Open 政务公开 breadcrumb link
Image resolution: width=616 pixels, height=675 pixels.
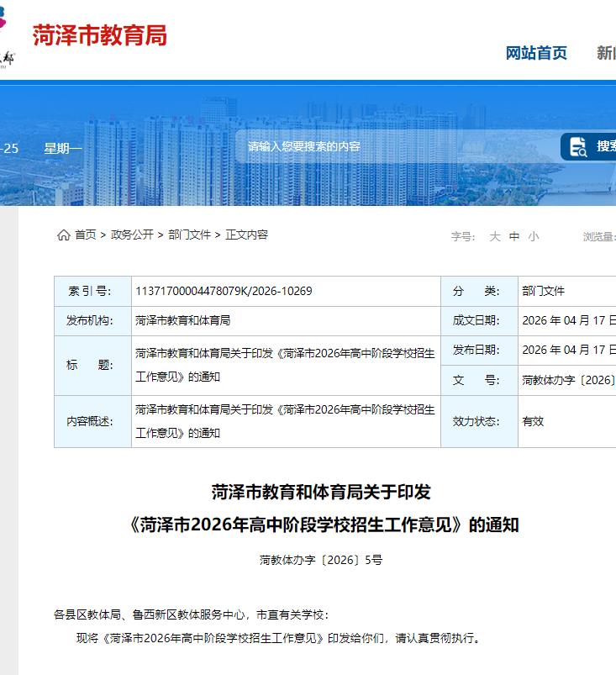[132, 235]
